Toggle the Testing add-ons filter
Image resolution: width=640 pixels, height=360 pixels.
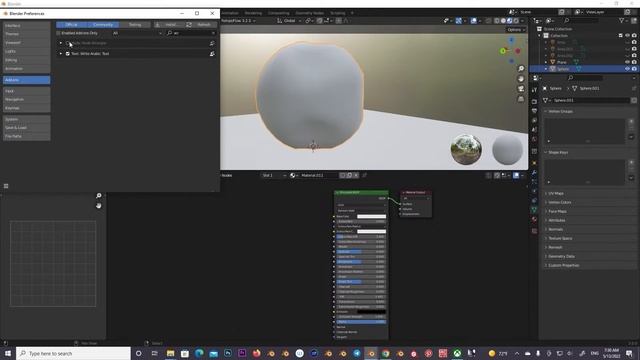click(x=135, y=25)
